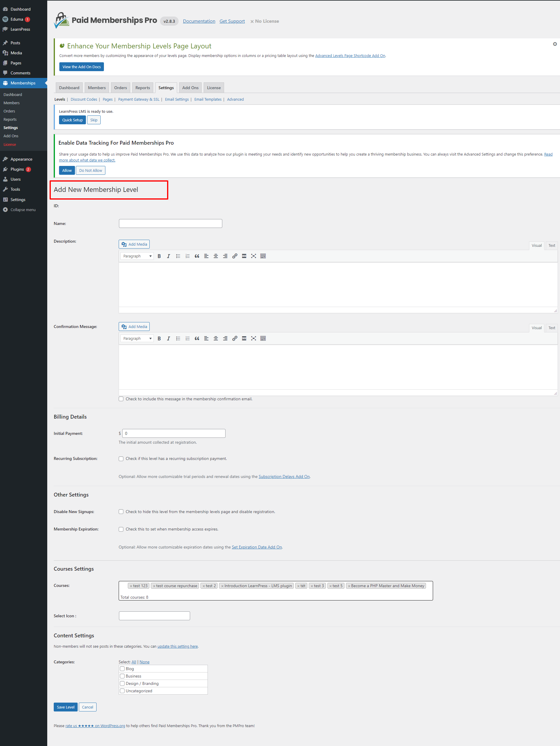Open the Select Icon field

154,616
